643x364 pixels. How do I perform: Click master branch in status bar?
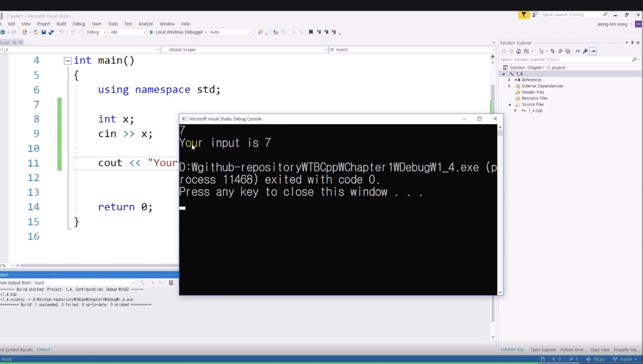pyautogui.click(x=625, y=359)
